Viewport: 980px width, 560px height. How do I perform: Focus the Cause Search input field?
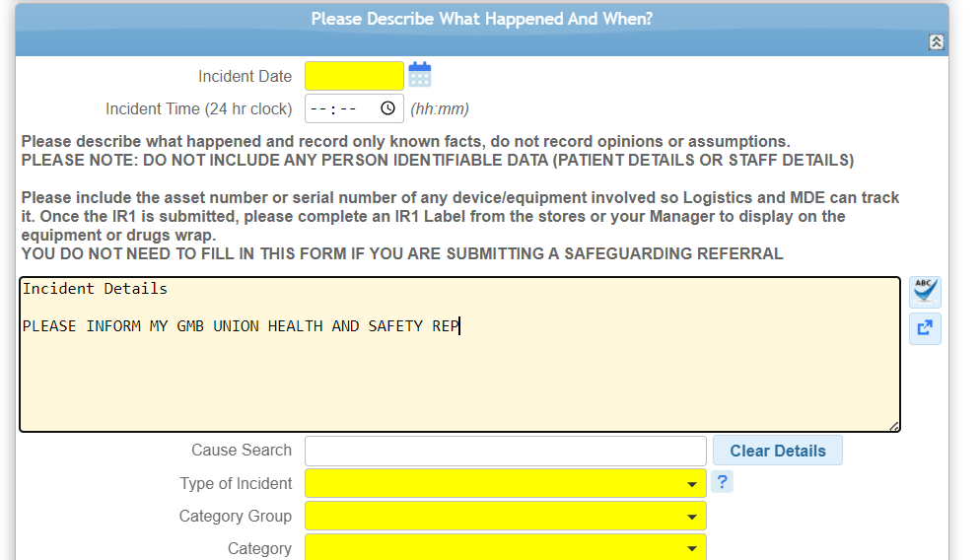pyautogui.click(x=505, y=451)
